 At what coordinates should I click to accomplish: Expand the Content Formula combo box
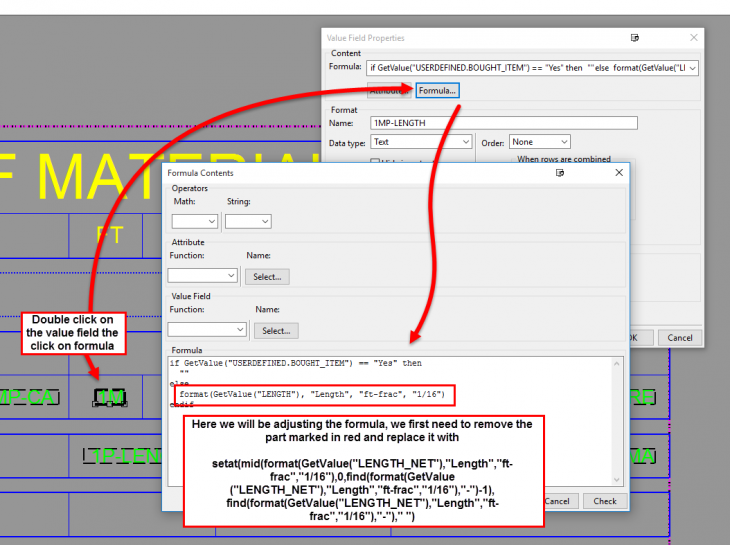[692, 68]
